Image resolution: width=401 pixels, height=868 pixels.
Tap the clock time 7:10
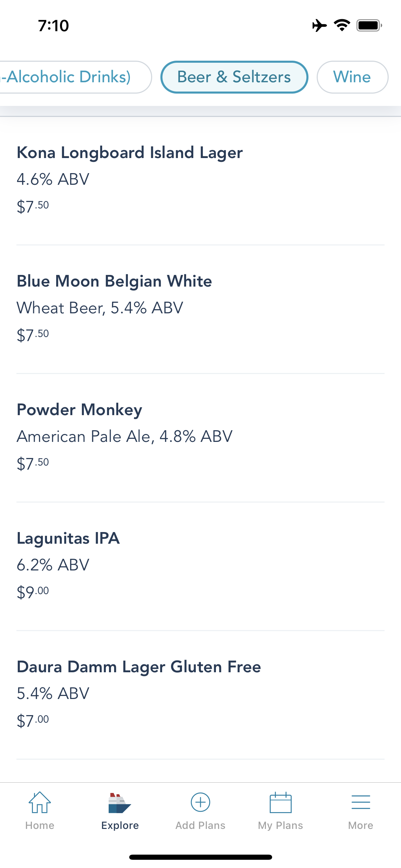click(x=53, y=26)
